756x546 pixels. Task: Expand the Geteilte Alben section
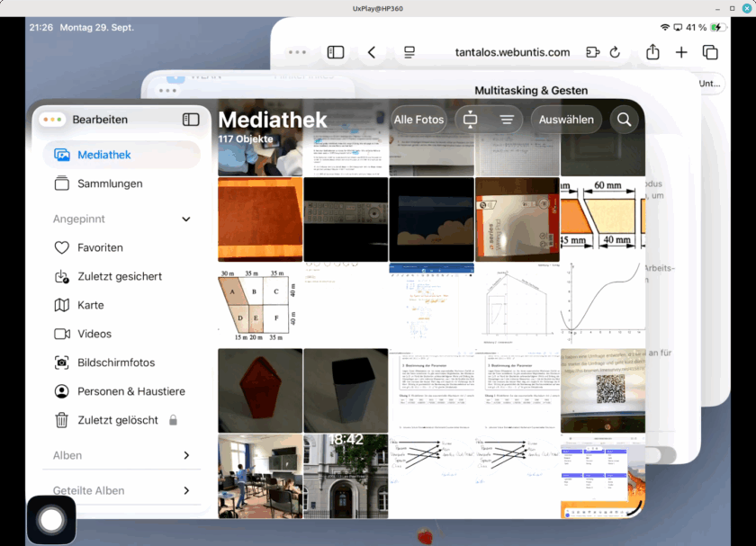point(186,490)
